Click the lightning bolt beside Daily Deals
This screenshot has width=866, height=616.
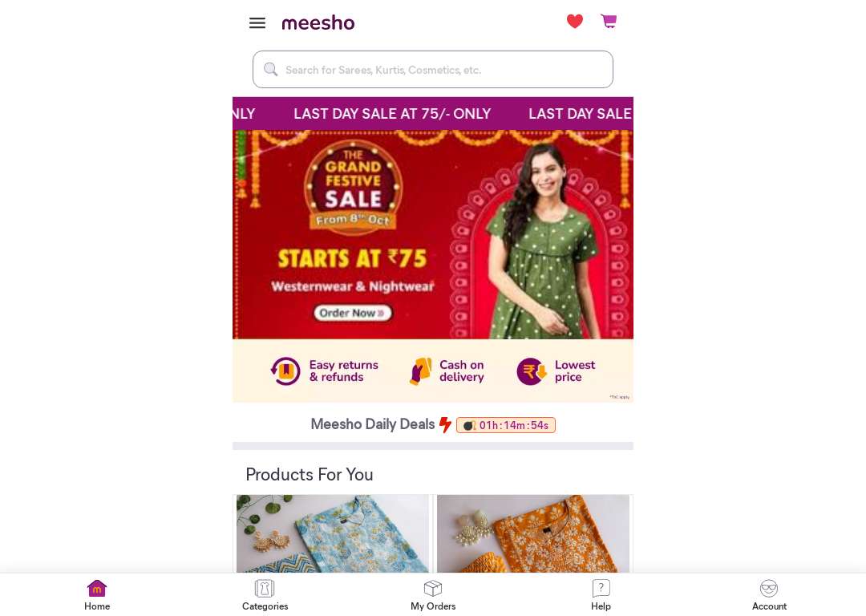tap(445, 424)
